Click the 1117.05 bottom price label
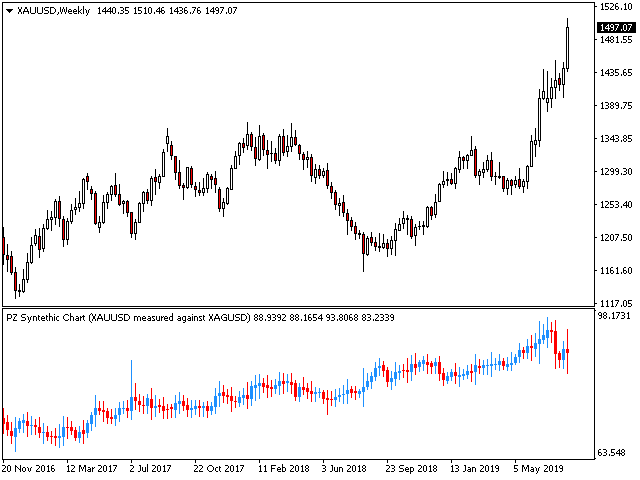640x480 pixels. click(x=613, y=303)
